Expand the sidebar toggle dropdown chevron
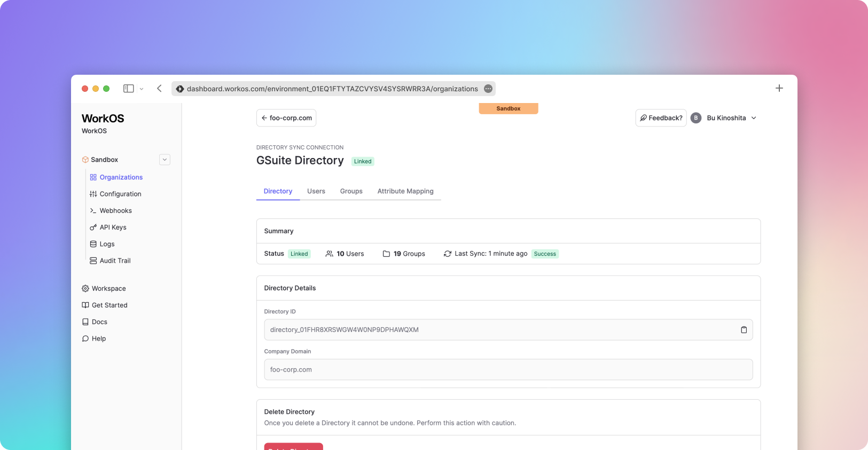The width and height of the screenshot is (868, 450). [141, 89]
